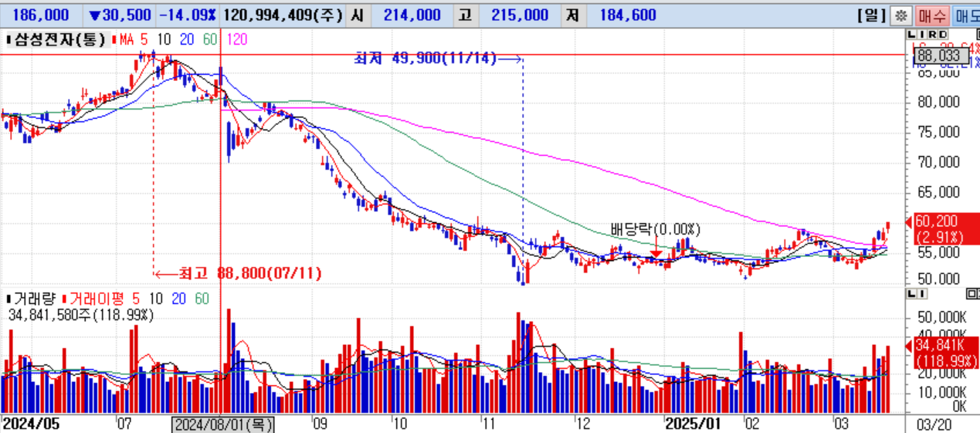Click the D icon in price axis
The image size is (980, 433).
(x=943, y=36)
